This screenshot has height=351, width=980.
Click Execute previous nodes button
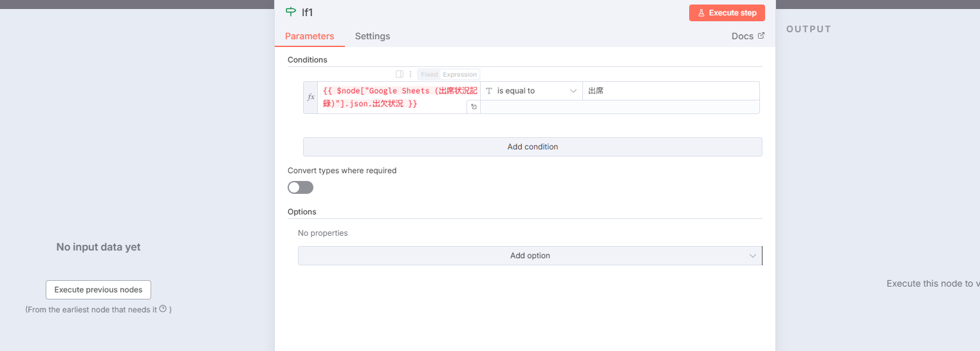[x=98, y=290]
